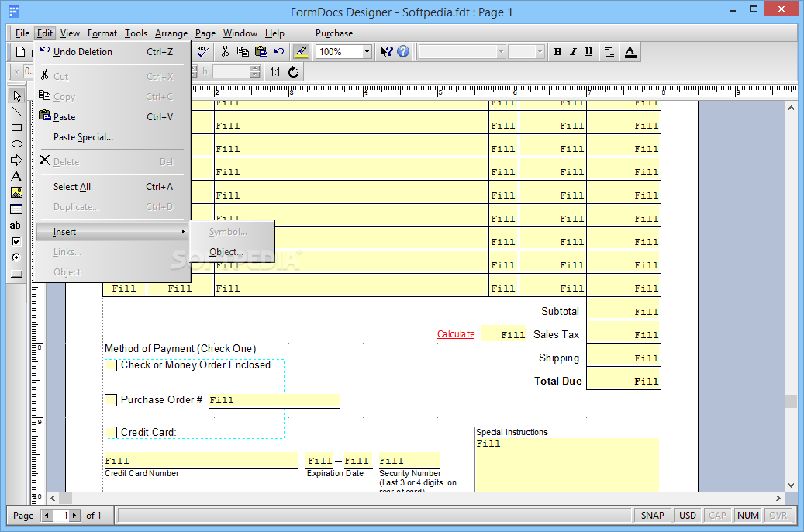
Task: Click the height spinner control
Action: pyautogui.click(x=255, y=72)
